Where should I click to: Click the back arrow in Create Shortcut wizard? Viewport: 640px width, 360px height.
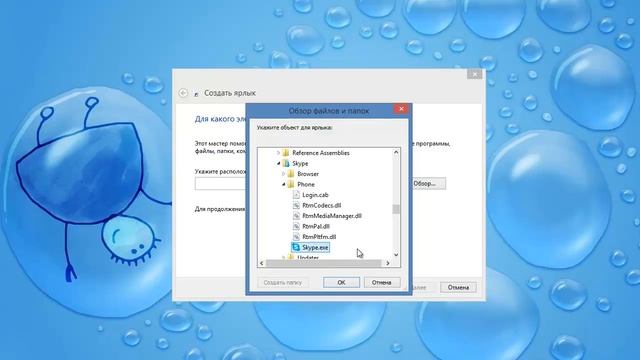183,93
